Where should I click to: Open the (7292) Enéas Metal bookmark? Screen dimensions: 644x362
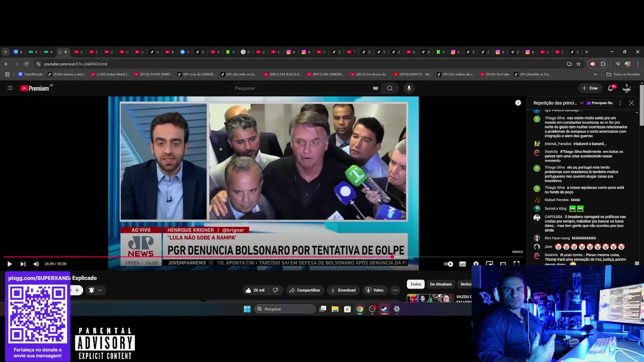point(110,74)
